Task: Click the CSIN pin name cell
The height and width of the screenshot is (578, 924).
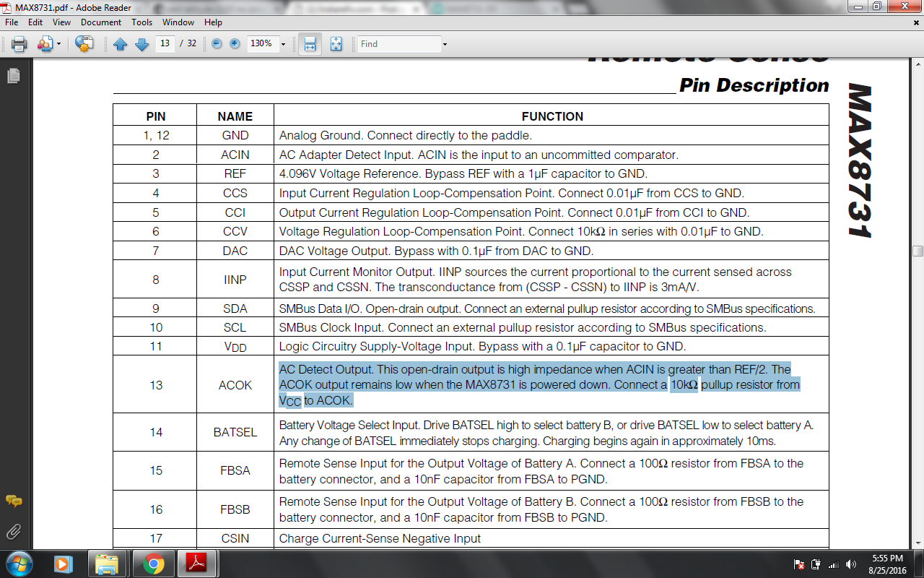Action: pos(235,538)
